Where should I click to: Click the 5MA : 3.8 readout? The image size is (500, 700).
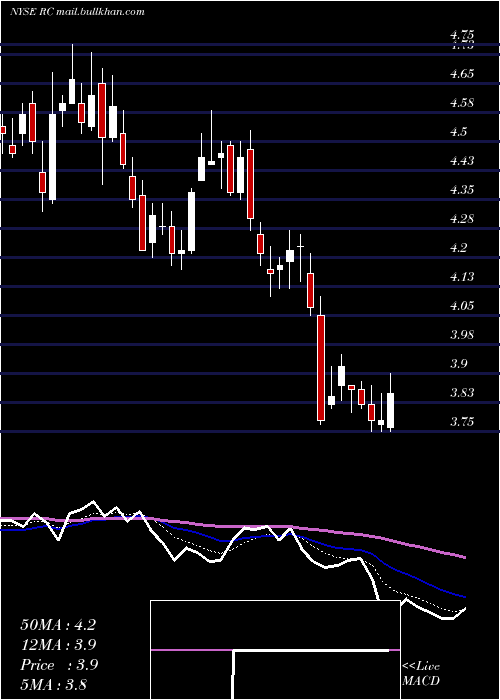pos(54,684)
